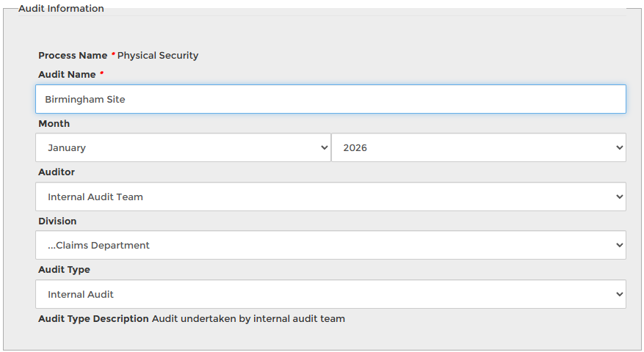Click the Audit Type Description label
This screenshot has height=352, width=644.
tap(93, 318)
